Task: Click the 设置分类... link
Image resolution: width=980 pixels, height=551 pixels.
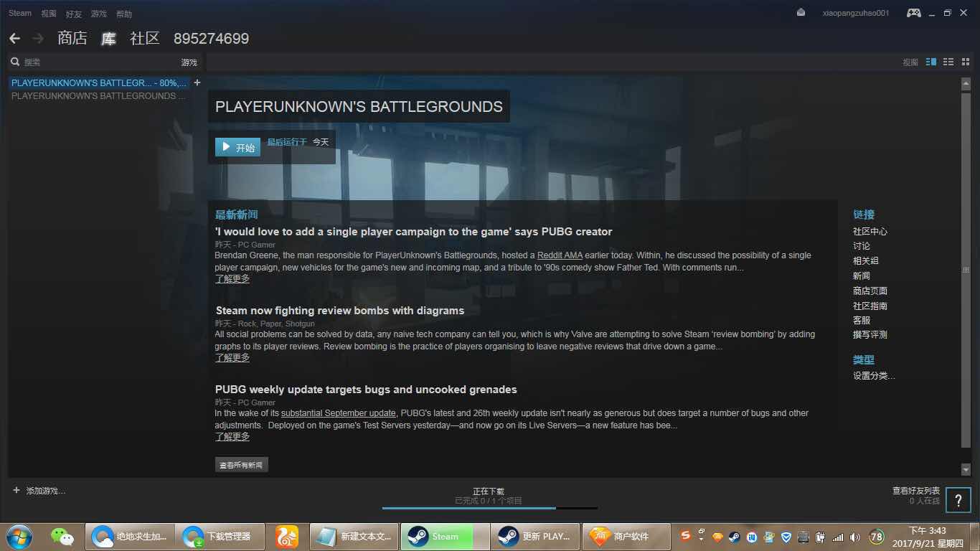Action: point(874,376)
